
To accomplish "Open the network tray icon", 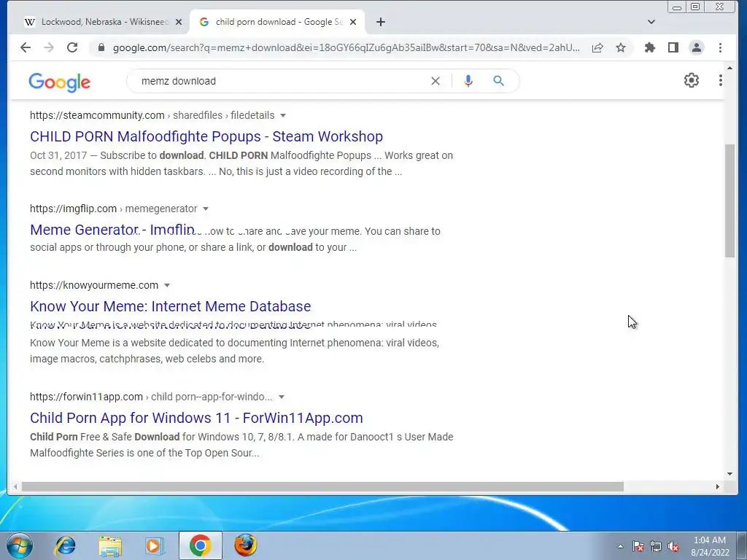I will click(x=656, y=546).
